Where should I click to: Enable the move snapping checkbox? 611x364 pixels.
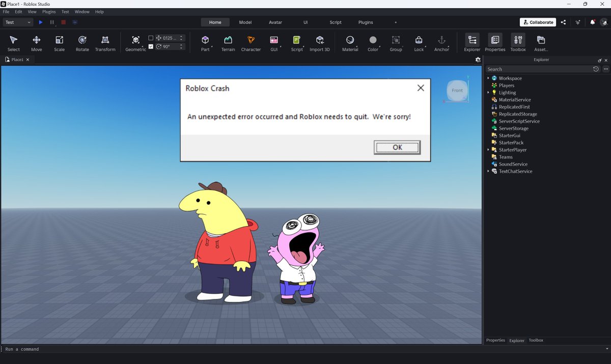click(x=151, y=38)
